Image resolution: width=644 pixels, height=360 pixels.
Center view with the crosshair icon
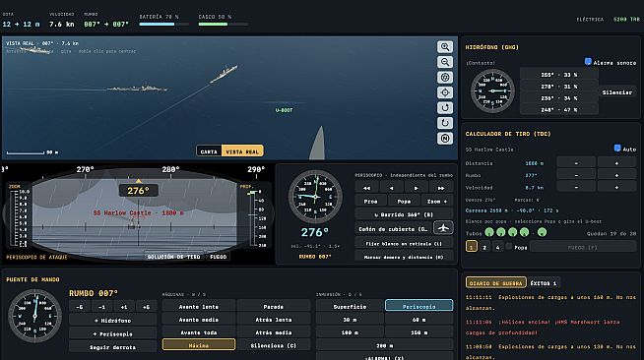[445, 92]
